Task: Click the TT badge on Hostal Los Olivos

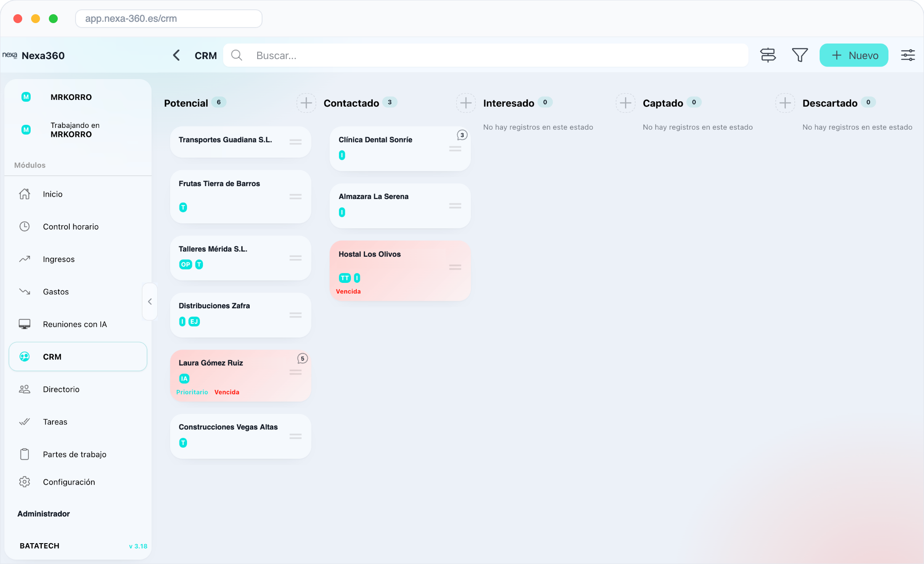Action: point(345,278)
